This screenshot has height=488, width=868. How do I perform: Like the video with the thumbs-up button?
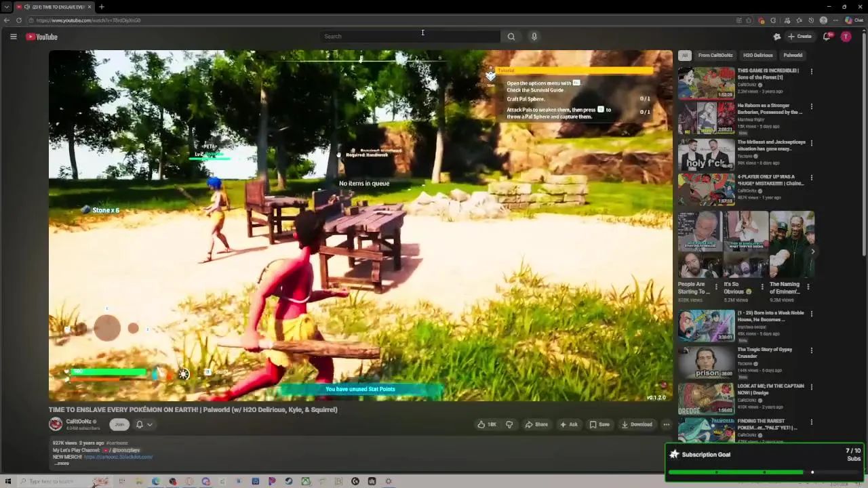click(x=487, y=424)
